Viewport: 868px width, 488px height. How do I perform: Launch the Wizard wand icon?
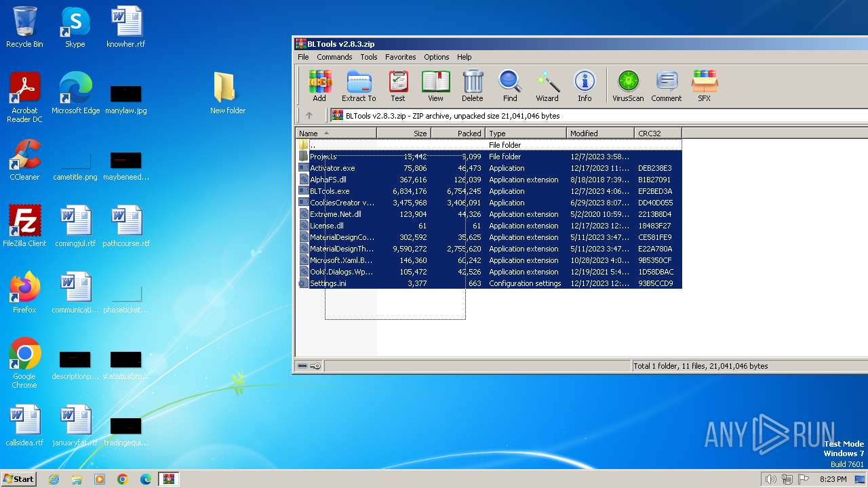pos(547,86)
